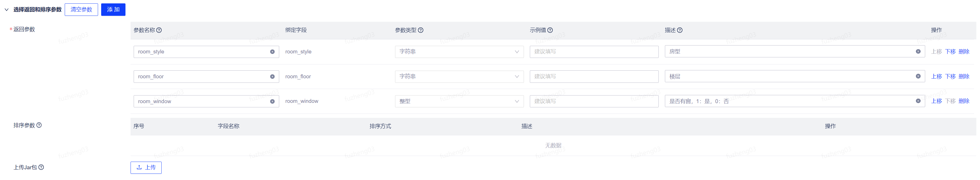Delete the room_window row
Image resolution: width=980 pixels, height=180 pixels.
pos(964,101)
